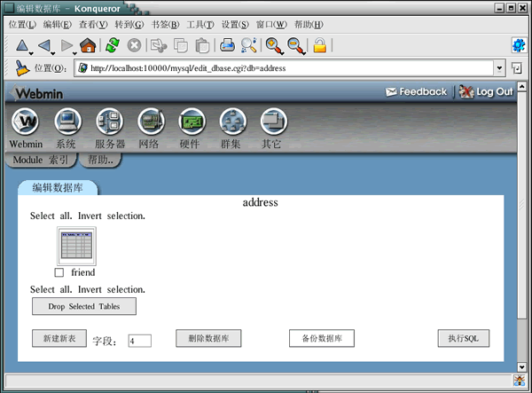This screenshot has height=393, width=532.
Task: Open the Home page icon
Action: 88,45
